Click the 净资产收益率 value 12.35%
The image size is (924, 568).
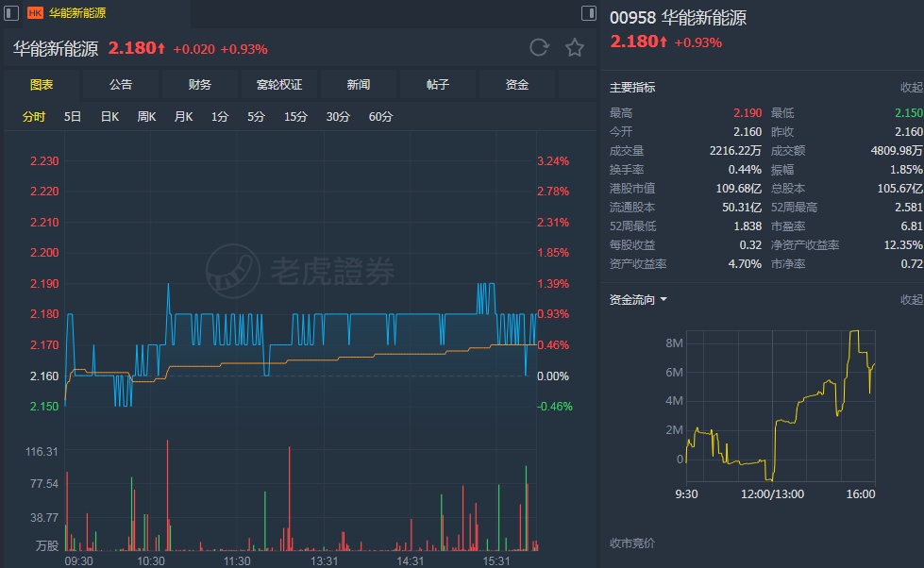click(903, 244)
